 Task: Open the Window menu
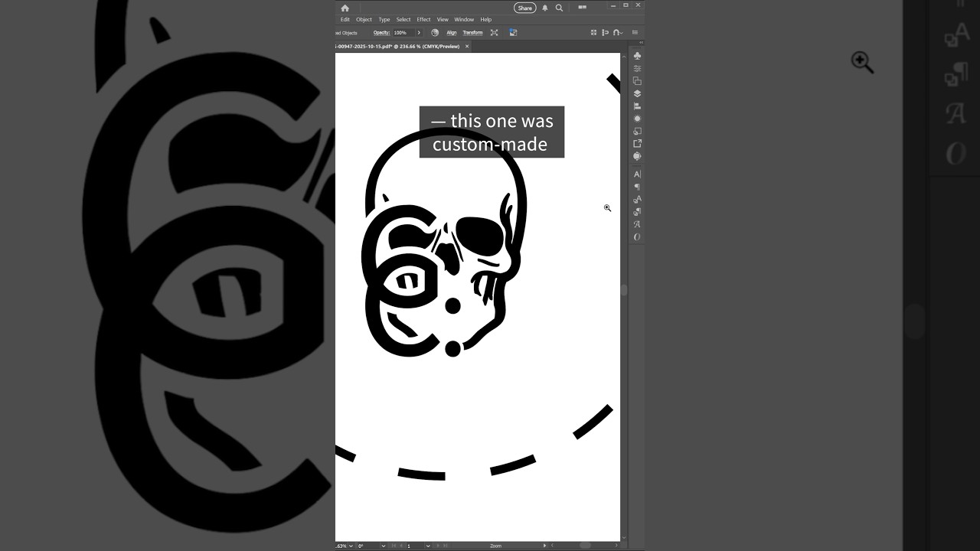(464, 20)
